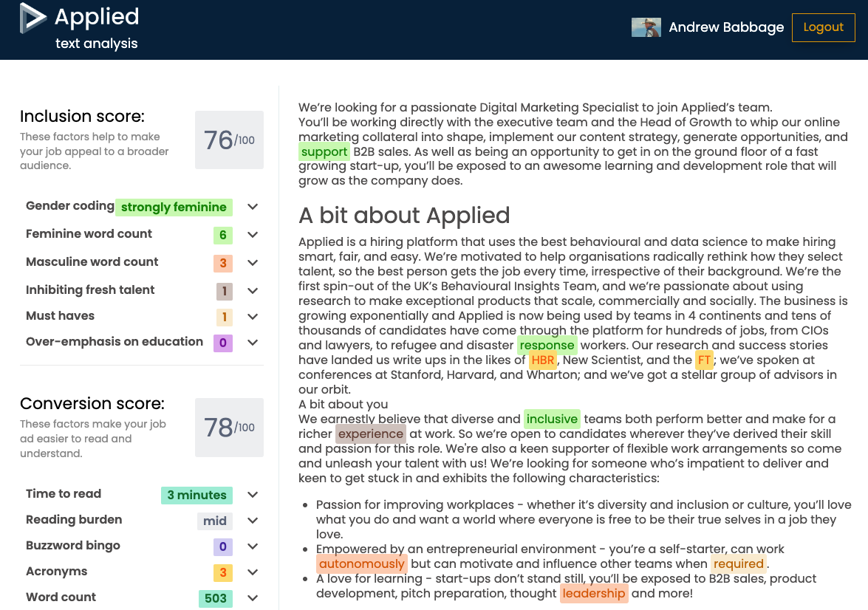The width and height of the screenshot is (868, 610).
Task: Expand the Word count section
Action: (252, 597)
